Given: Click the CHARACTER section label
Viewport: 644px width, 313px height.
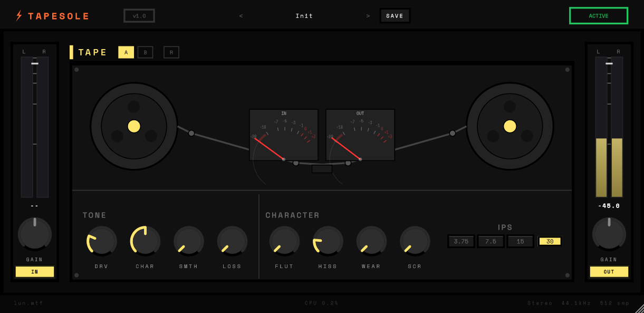Looking at the screenshot, I should (293, 215).
